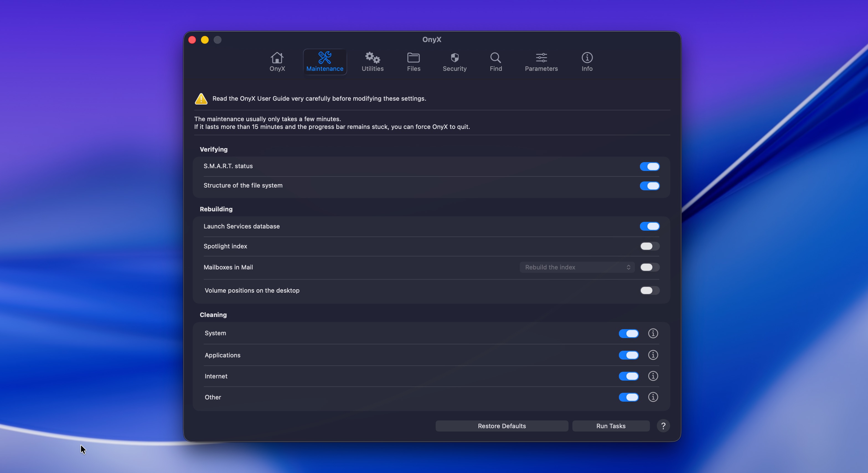Click the 'Mailboxes in Mail' label
This screenshot has height=473, width=868.
click(x=228, y=267)
